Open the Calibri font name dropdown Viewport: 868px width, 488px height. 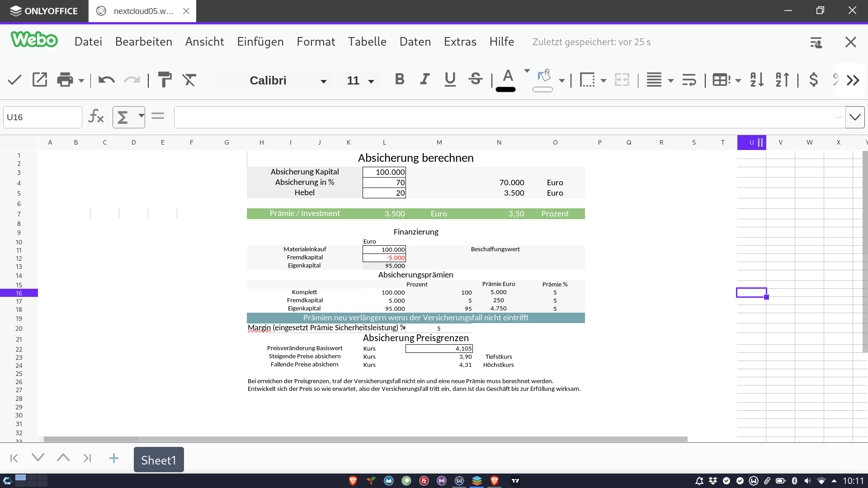point(323,81)
